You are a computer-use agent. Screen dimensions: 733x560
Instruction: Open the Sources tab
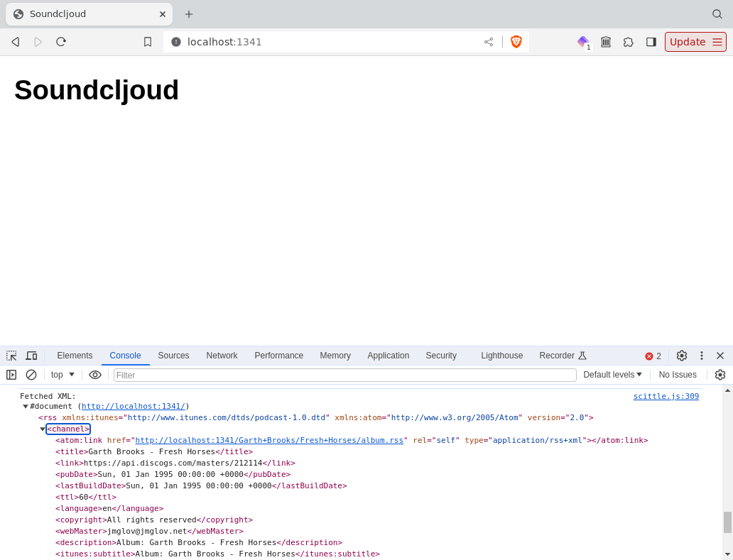173,356
